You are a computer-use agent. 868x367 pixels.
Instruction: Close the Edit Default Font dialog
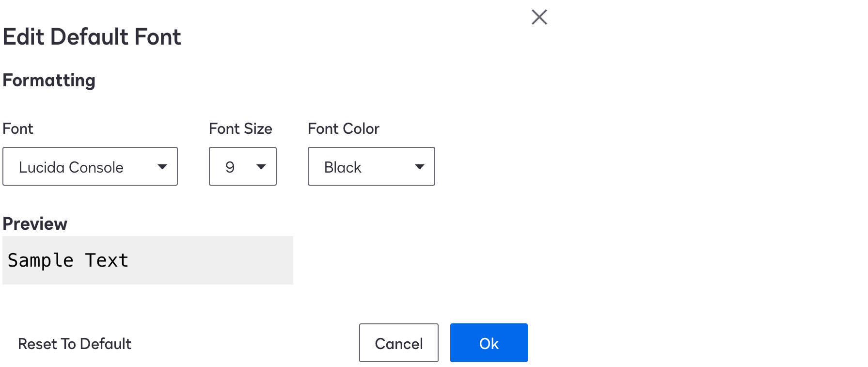(539, 17)
